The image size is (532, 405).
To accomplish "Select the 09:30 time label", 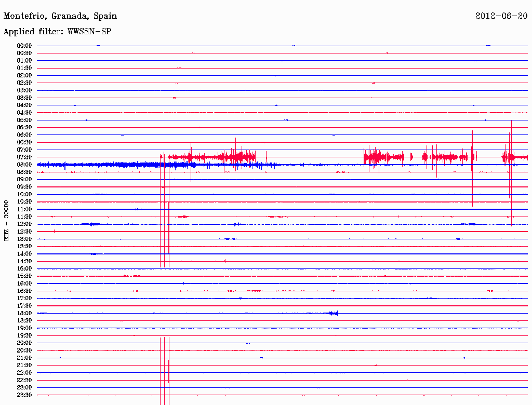I will point(24,187).
